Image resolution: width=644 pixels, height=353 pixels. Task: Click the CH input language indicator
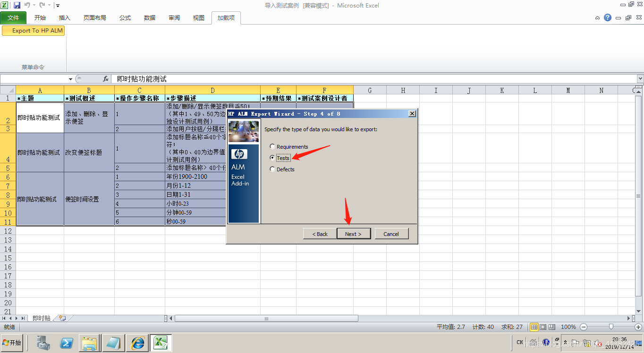coord(520,343)
